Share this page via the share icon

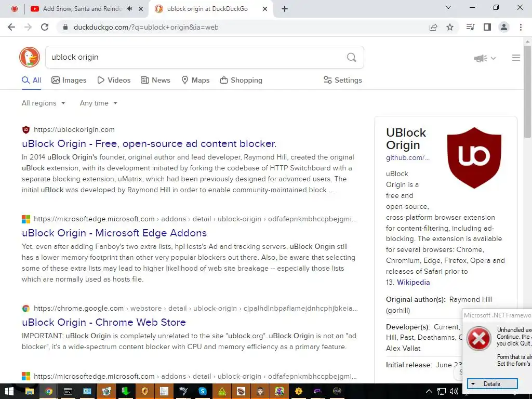click(x=433, y=27)
